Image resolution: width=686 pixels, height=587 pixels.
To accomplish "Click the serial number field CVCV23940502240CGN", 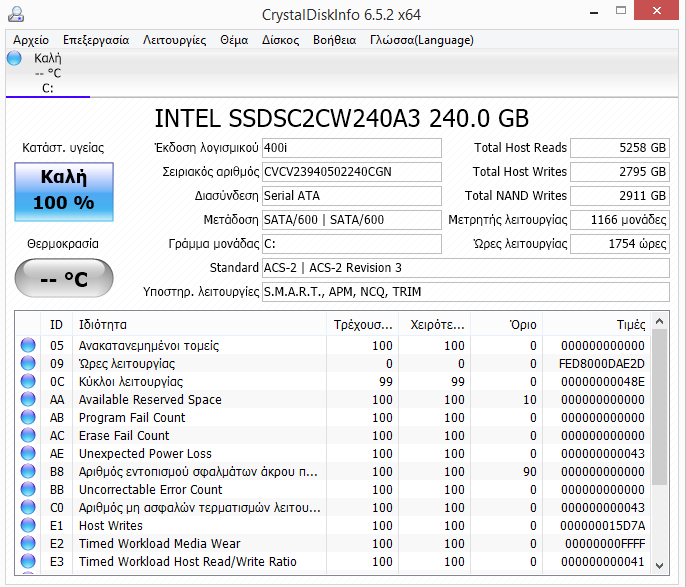I will click(x=352, y=172).
